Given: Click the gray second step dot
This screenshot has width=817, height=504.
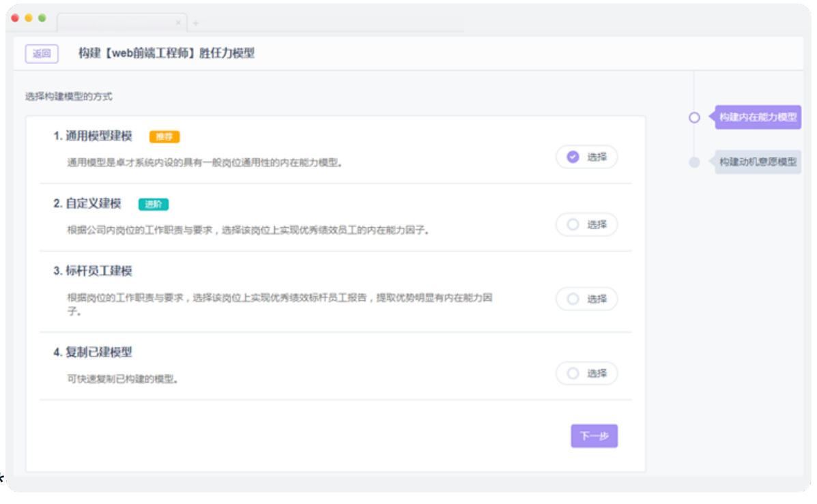Looking at the screenshot, I should point(694,162).
